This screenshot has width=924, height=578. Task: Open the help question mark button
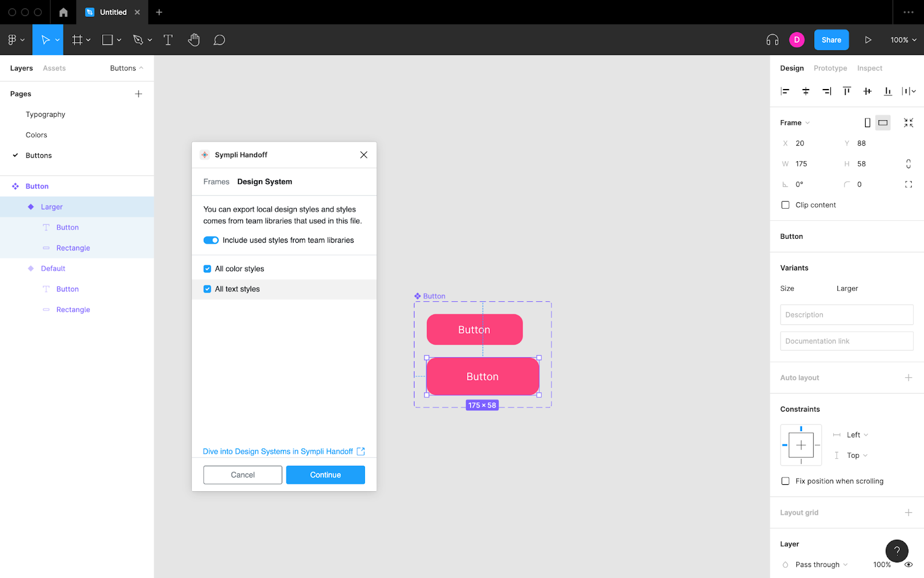(897, 551)
